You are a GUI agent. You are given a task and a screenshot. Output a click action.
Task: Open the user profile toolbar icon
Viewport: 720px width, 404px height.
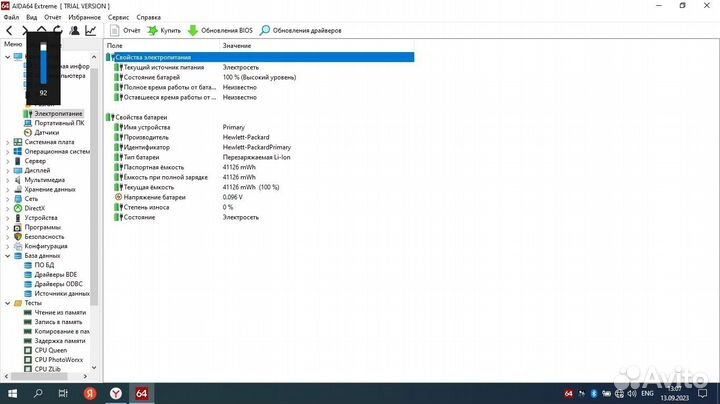point(74,30)
